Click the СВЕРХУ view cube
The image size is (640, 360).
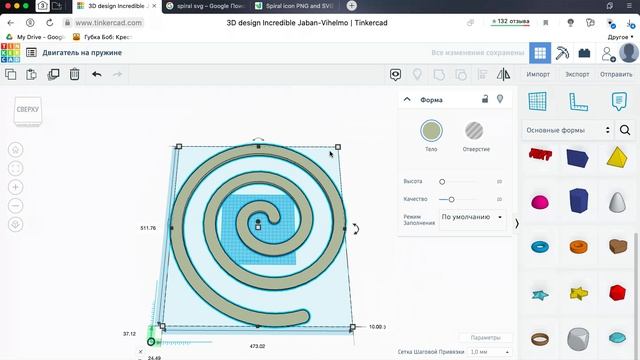(28, 111)
